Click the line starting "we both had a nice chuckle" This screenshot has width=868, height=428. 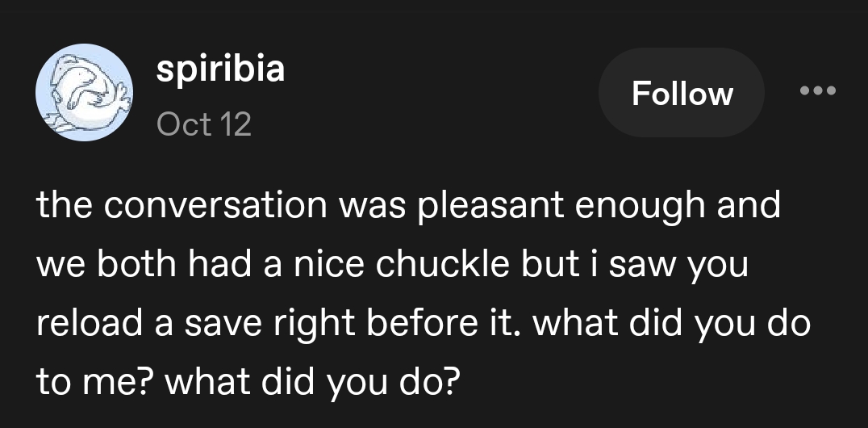pyautogui.click(x=392, y=263)
